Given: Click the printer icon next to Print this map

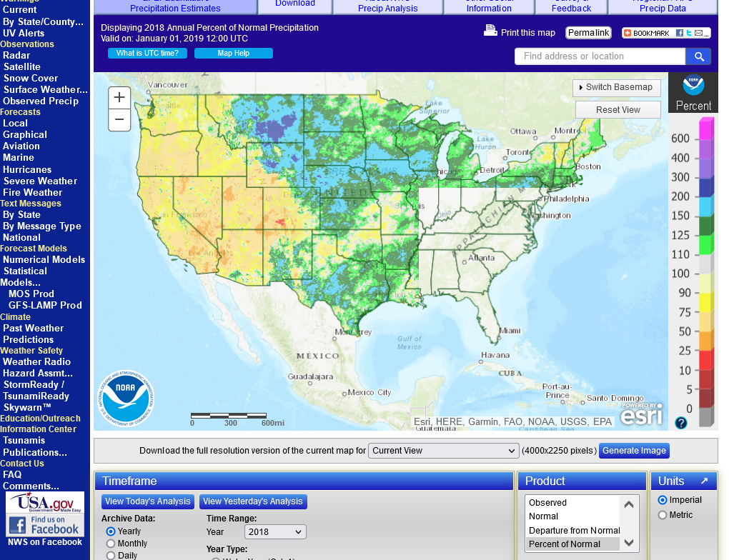Looking at the screenshot, I should click(490, 31).
